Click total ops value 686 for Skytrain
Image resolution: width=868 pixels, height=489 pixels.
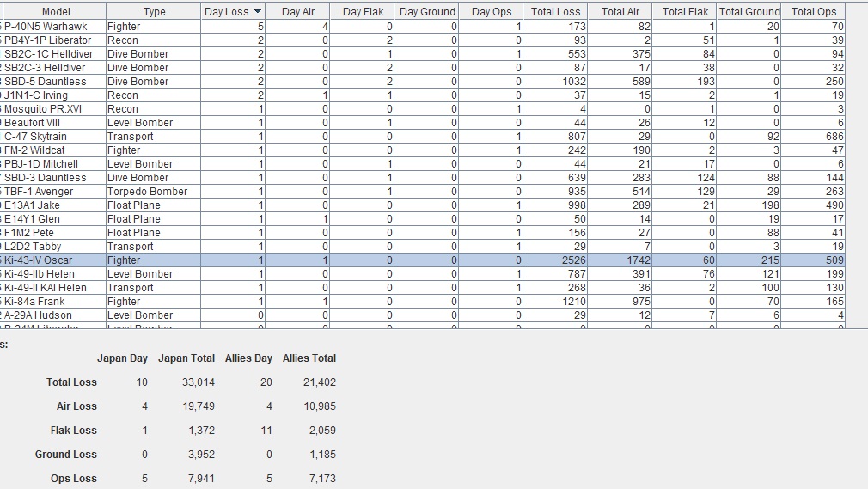(814, 137)
